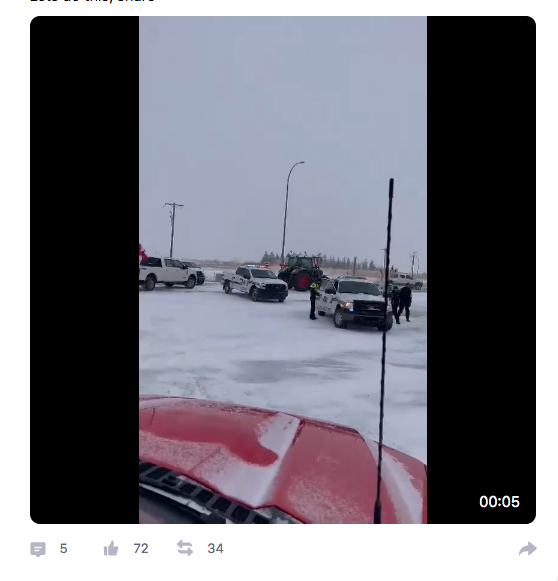Like the post with thumbs-up icon
This screenshot has width=558, height=581.
pos(111,548)
